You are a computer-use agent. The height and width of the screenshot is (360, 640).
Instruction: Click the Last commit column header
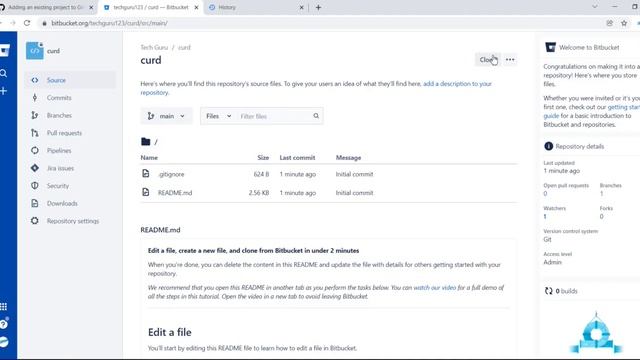click(x=297, y=158)
